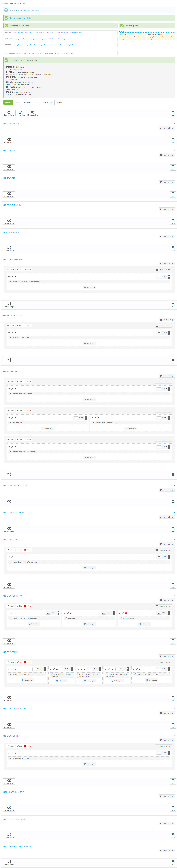Save the DISPLAYSLIDESHOW section
The height and width of the screenshot is (868, 177).
[173, 222]
